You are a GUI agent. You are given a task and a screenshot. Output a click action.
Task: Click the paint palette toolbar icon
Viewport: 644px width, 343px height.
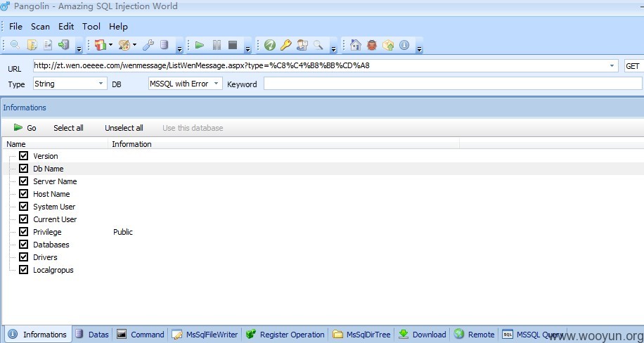tap(124, 45)
